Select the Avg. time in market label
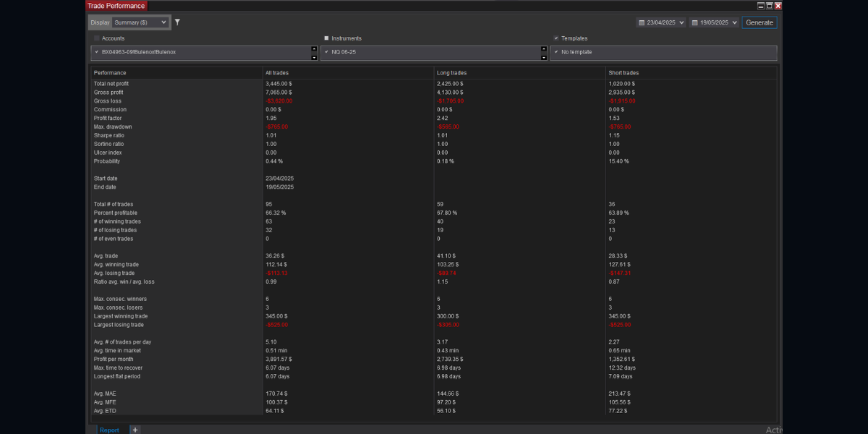This screenshot has height=434, width=868. [x=117, y=350]
